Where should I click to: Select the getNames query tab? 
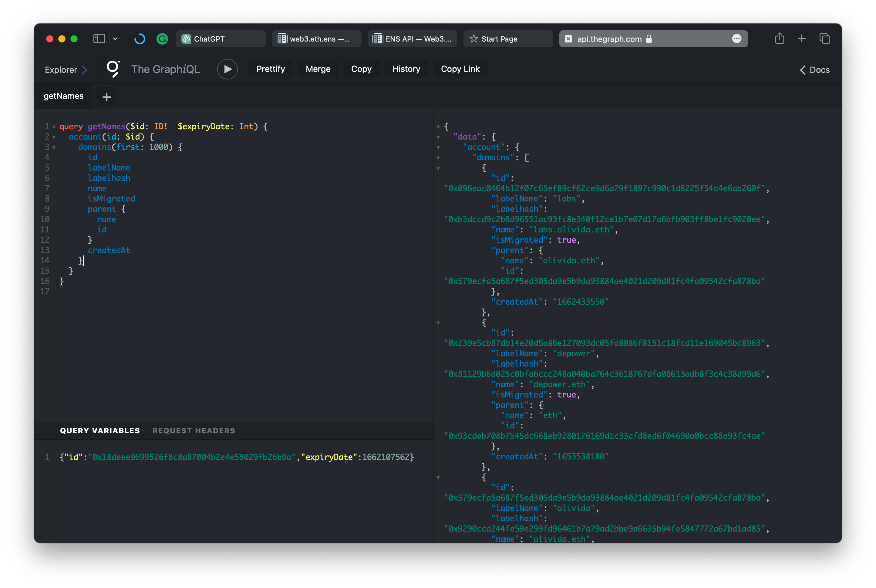click(63, 96)
